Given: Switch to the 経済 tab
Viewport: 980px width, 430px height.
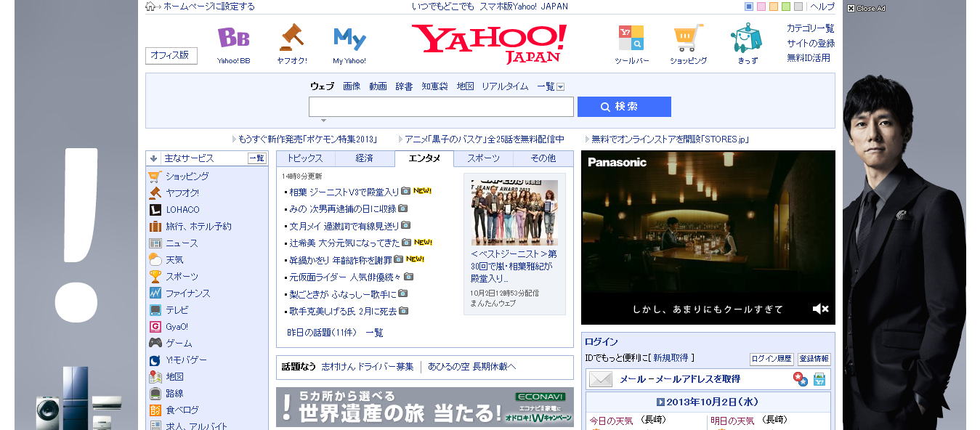Looking at the screenshot, I should (365, 158).
